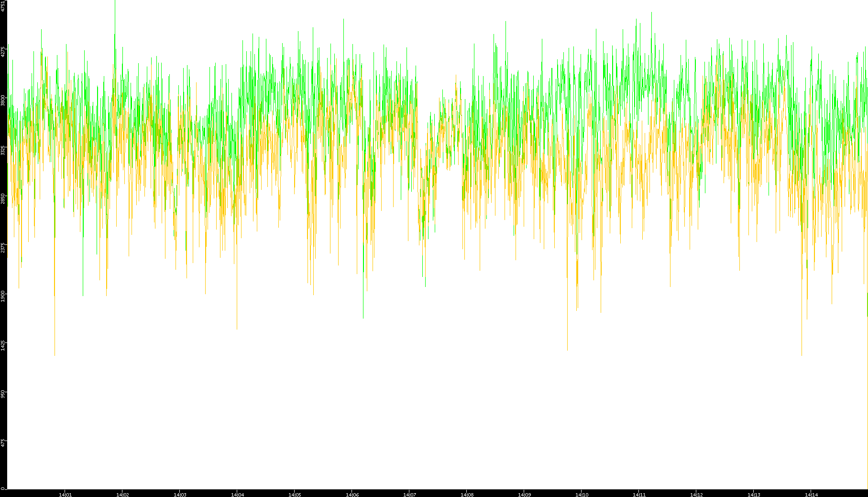
Task: Select the 2375 label on vertical axis
Action: point(3,247)
